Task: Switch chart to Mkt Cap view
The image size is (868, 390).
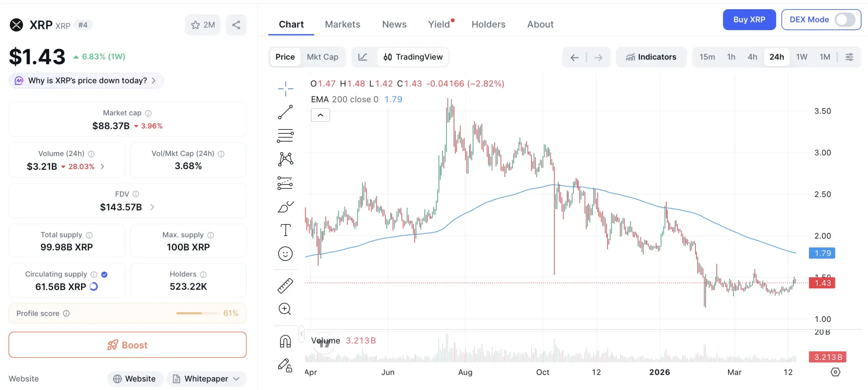Action: pyautogui.click(x=322, y=57)
